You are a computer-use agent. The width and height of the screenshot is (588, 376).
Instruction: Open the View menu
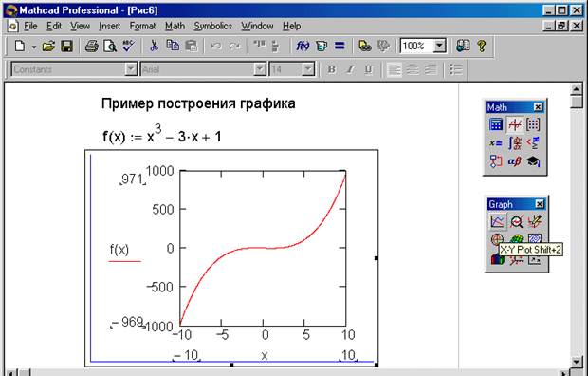click(80, 26)
